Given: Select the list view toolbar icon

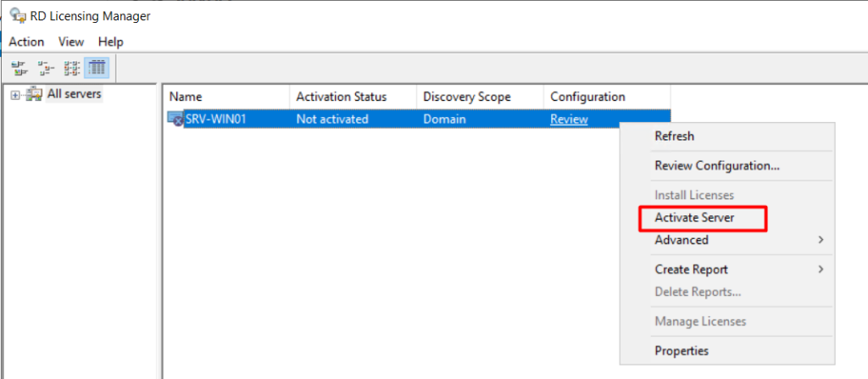Looking at the screenshot, I should (72, 67).
